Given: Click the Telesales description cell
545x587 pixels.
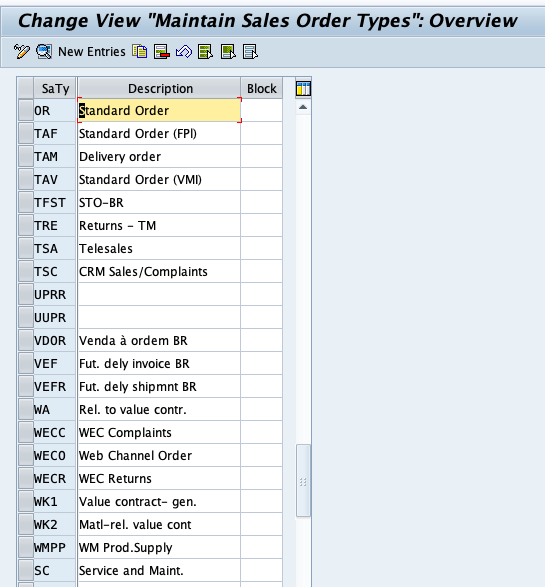Looking at the screenshot, I should click(159, 248).
